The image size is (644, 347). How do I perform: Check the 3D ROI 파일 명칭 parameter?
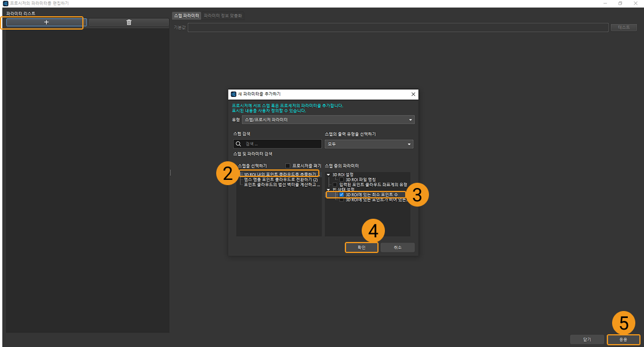pos(341,180)
